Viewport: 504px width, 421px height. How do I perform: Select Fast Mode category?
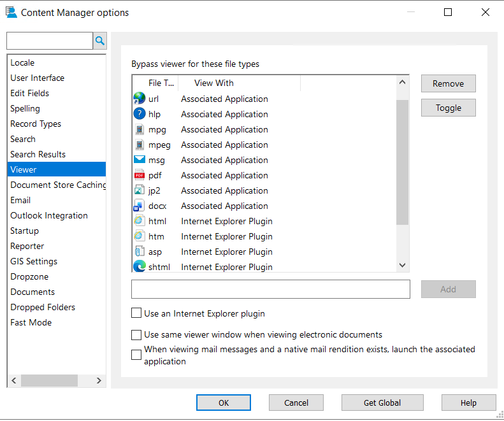57,322
